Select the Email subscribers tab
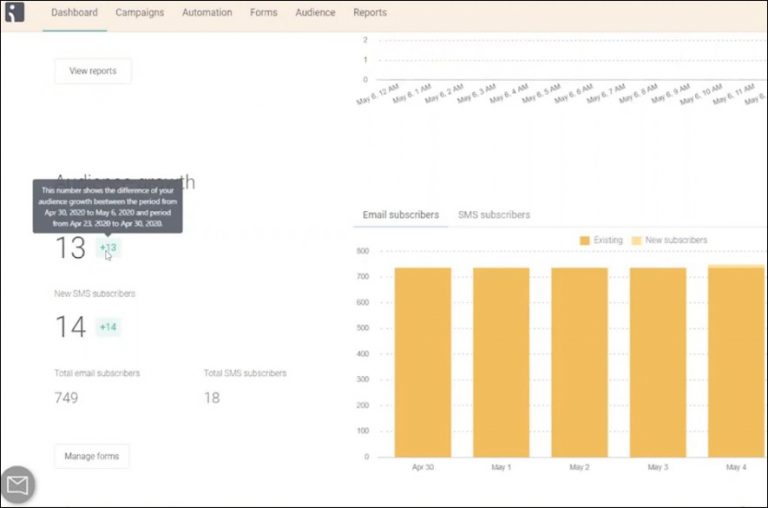 (x=400, y=215)
